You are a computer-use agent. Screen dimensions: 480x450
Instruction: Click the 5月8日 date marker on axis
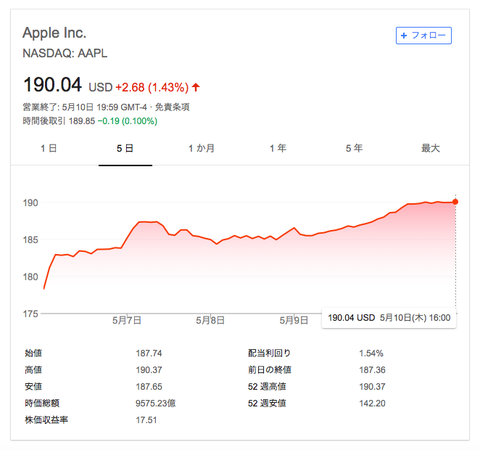pos(210,320)
